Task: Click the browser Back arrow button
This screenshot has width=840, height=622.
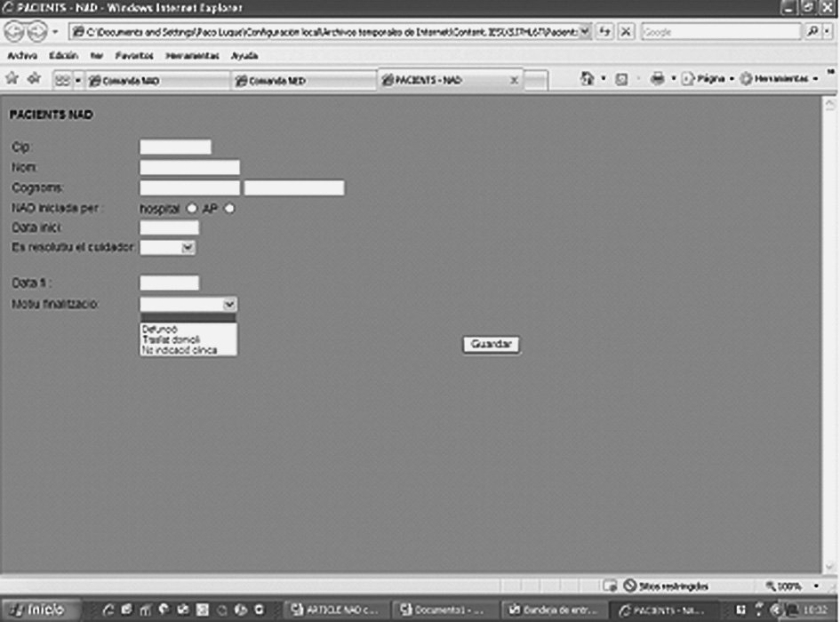Action: pyautogui.click(x=15, y=32)
